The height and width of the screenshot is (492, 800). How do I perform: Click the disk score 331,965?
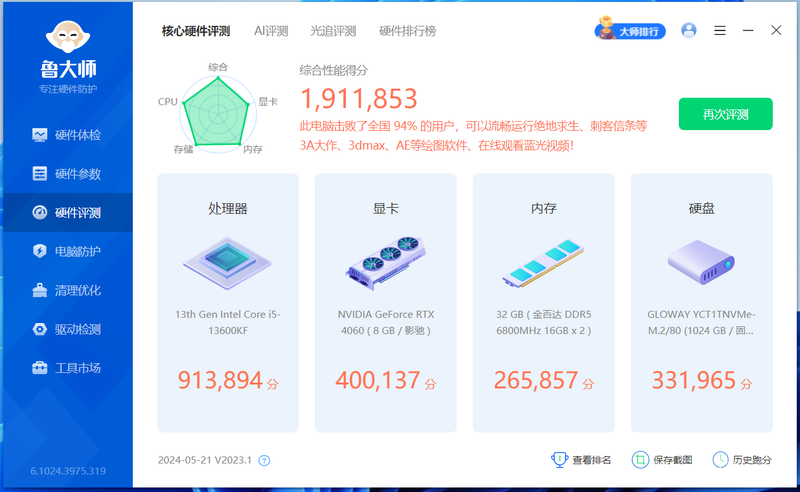tap(694, 380)
